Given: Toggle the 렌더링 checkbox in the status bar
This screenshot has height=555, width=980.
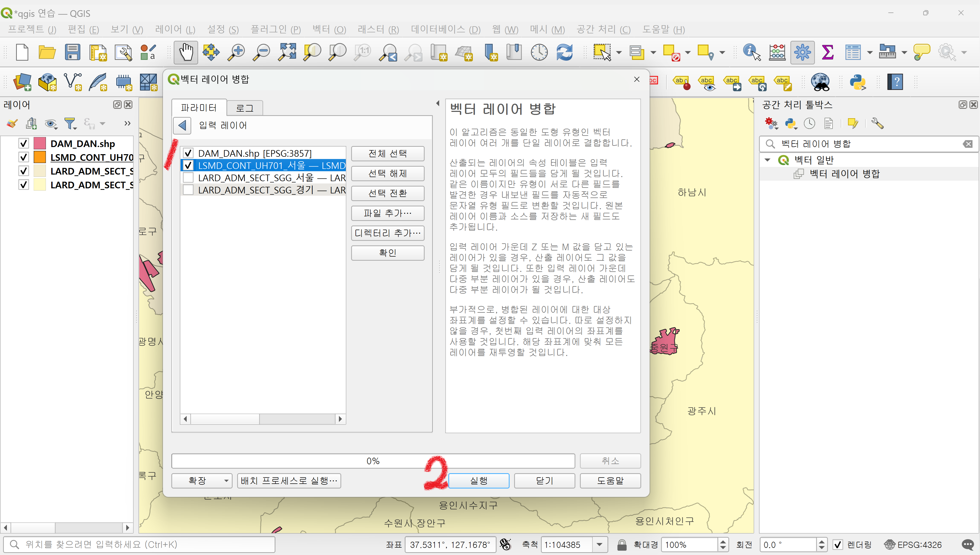Looking at the screenshot, I should point(837,545).
